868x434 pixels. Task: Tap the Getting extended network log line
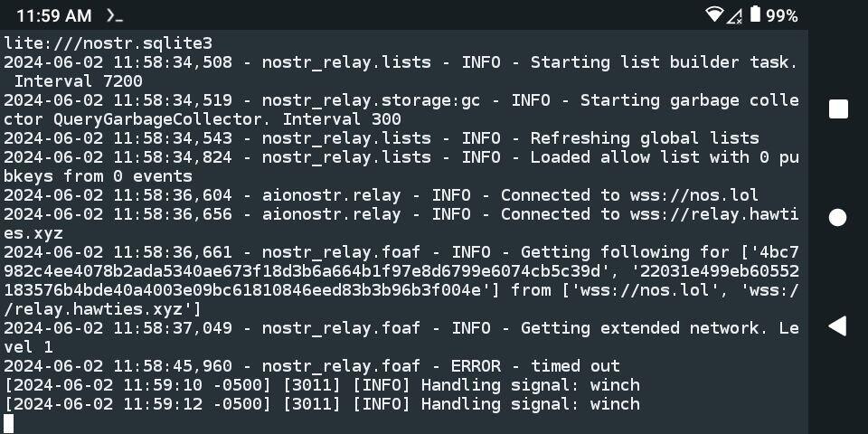(x=401, y=337)
